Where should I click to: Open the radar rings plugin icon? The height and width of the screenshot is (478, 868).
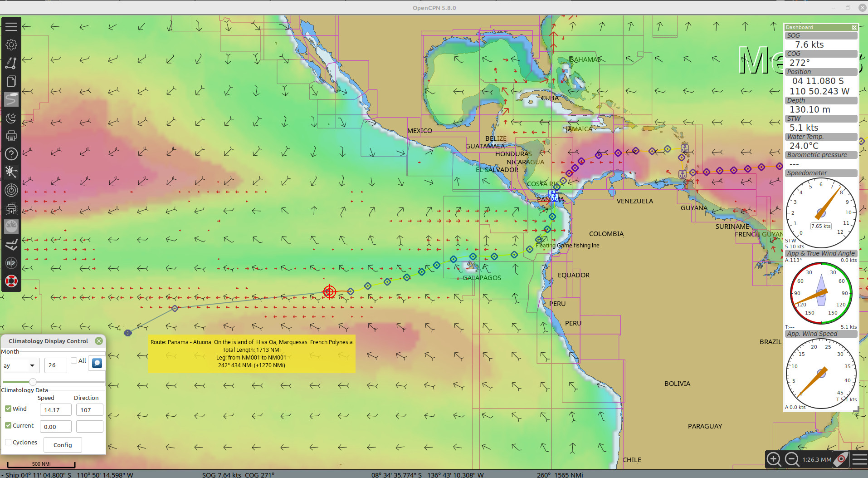pyautogui.click(x=11, y=190)
